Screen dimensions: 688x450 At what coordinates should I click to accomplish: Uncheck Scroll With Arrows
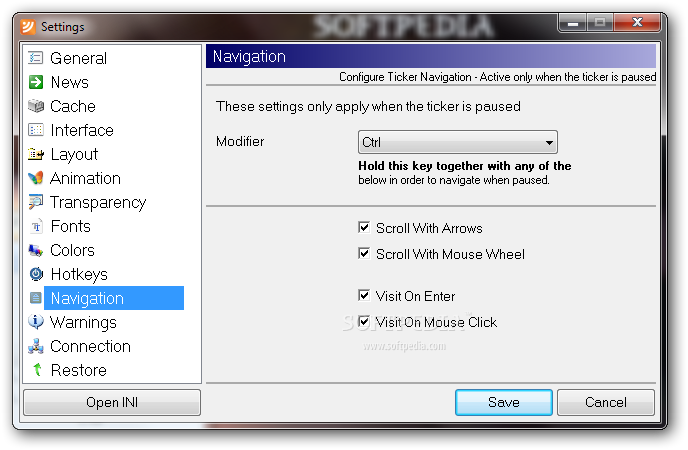click(x=364, y=227)
